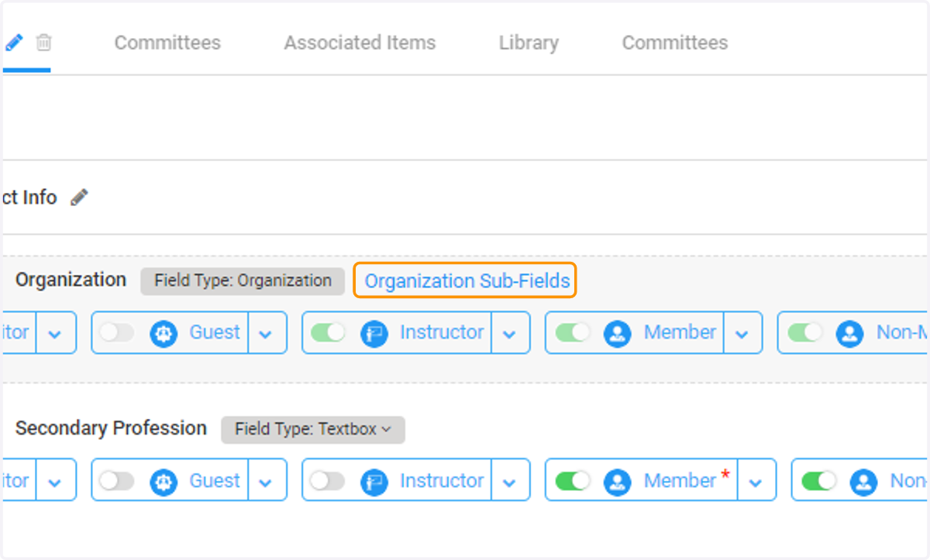
Task: Click the Secondary Profession field name
Action: [112, 428]
